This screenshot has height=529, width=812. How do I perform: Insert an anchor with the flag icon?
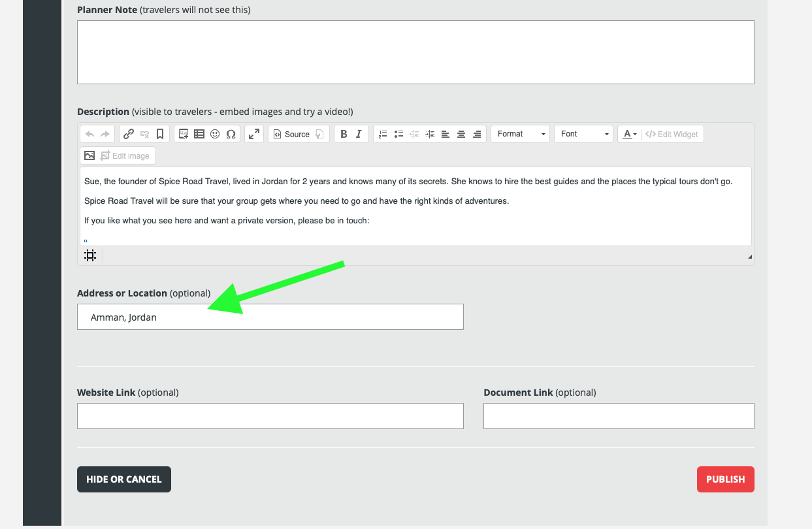tap(160, 134)
